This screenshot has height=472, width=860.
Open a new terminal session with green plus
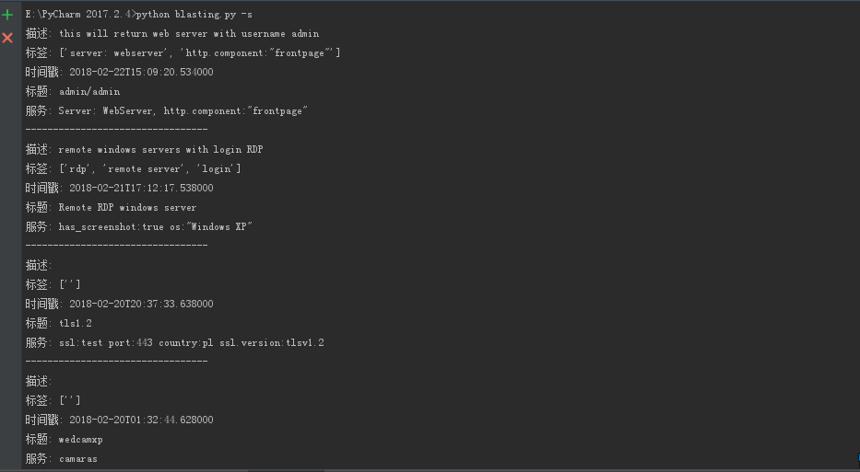pyautogui.click(x=7, y=15)
